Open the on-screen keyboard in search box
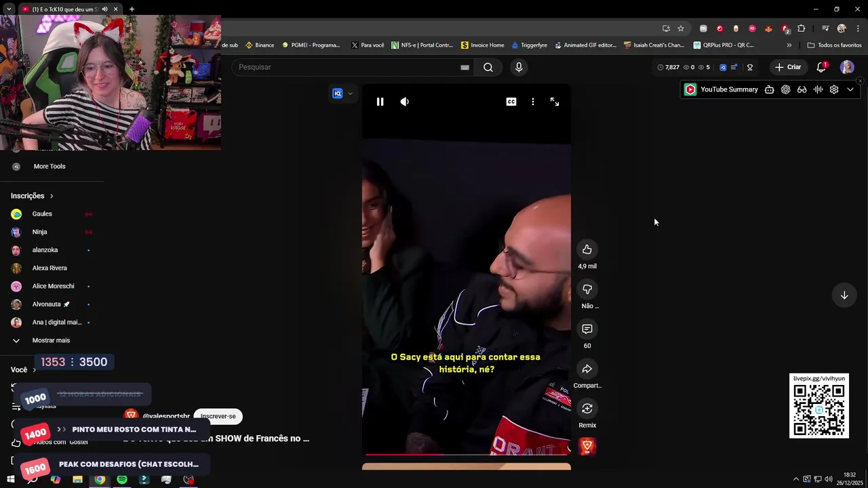Image resolution: width=868 pixels, height=488 pixels. [465, 67]
